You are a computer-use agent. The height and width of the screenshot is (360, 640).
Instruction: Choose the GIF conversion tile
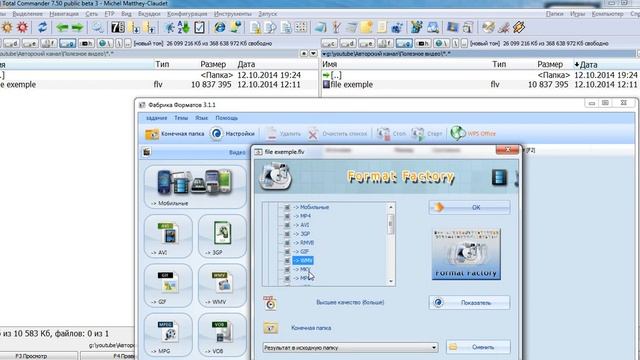click(x=168, y=286)
